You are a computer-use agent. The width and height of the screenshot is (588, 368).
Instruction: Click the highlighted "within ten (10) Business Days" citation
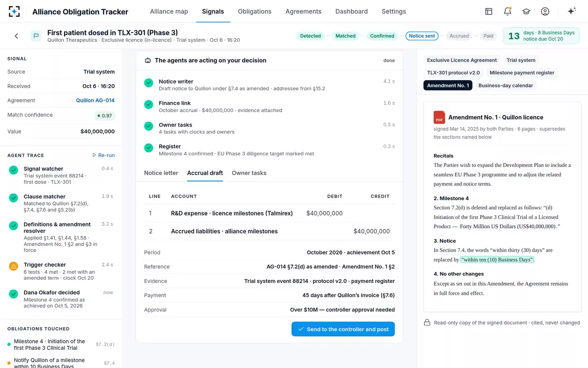tap(497, 260)
